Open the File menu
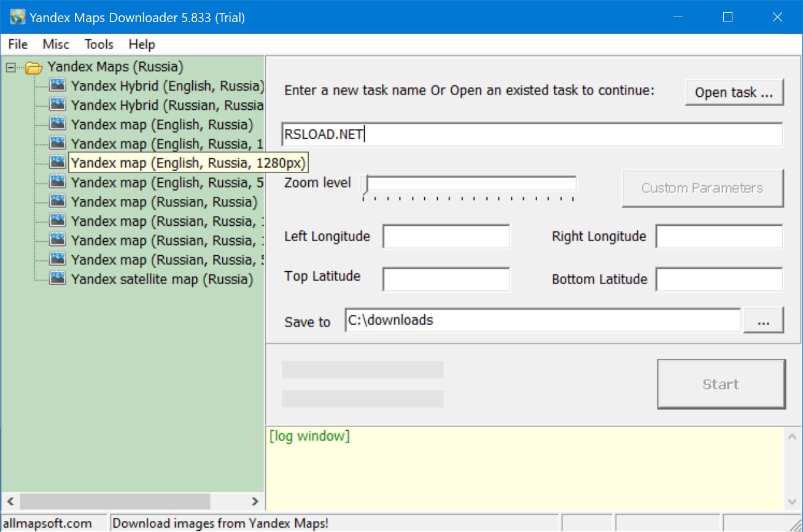This screenshot has width=803, height=532. (18, 44)
